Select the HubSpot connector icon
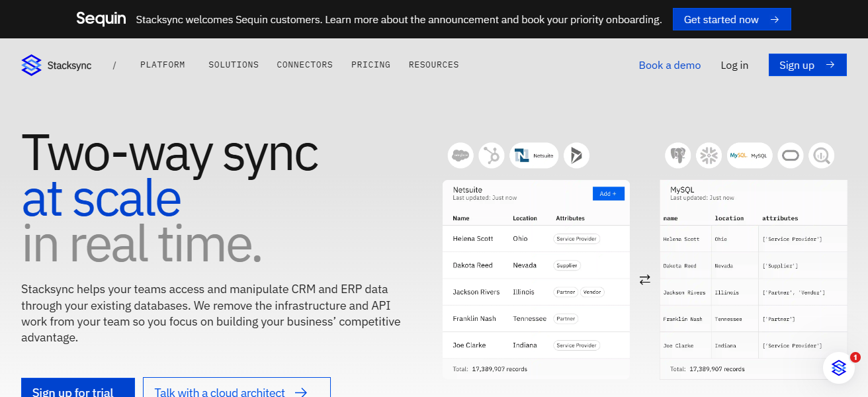 click(x=491, y=155)
